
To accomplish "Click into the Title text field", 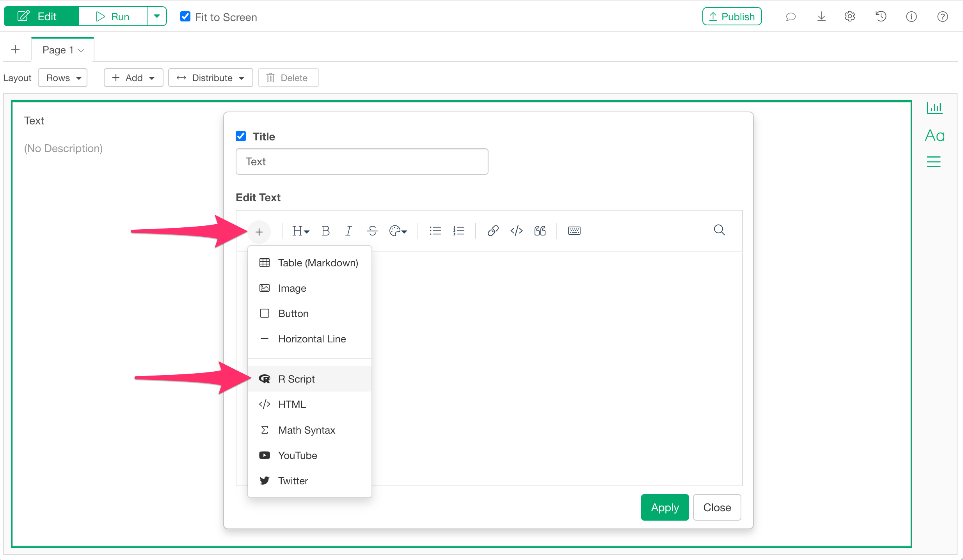I will [x=362, y=161].
